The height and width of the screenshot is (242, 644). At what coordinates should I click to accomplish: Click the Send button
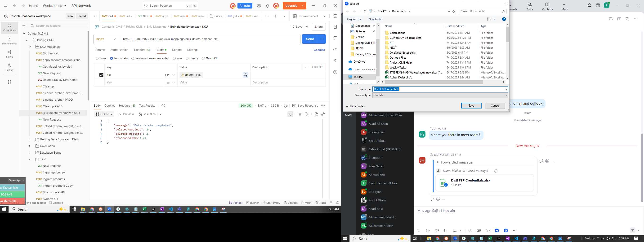click(310, 39)
